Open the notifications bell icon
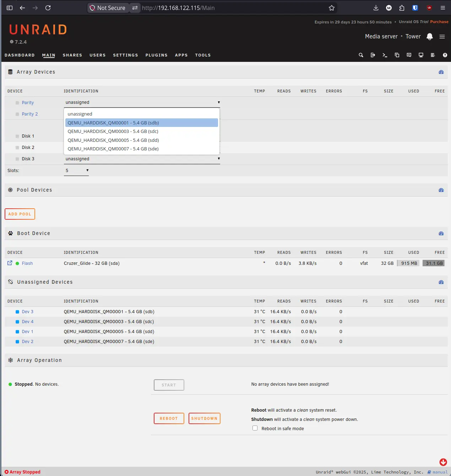The height and width of the screenshot is (476, 451). pyautogui.click(x=430, y=36)
